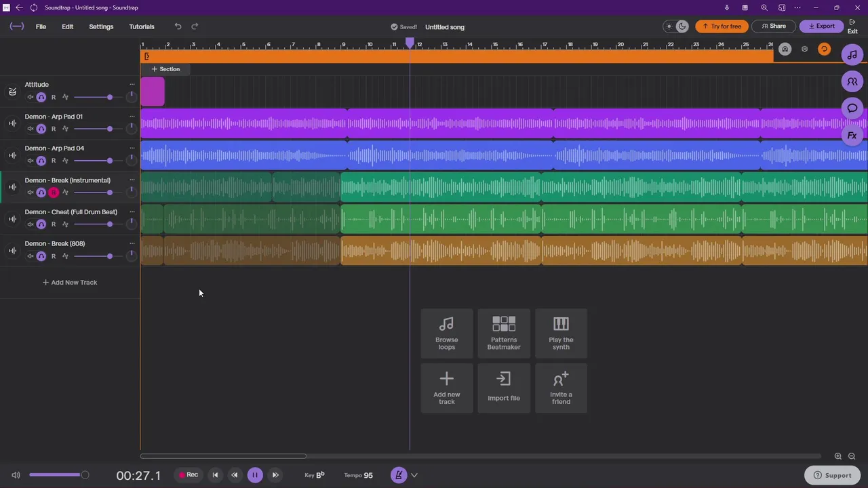
Task: Open the collaborators panel icon
Action: click(x=852, y=81)
